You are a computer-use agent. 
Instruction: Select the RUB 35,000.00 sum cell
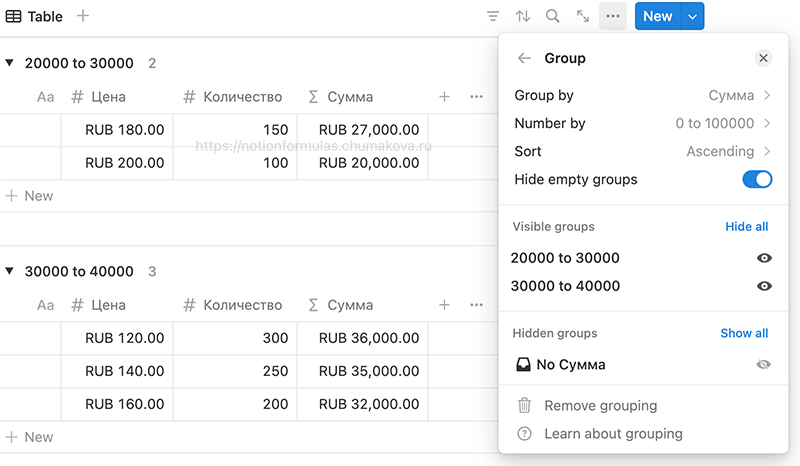point(363,371)
